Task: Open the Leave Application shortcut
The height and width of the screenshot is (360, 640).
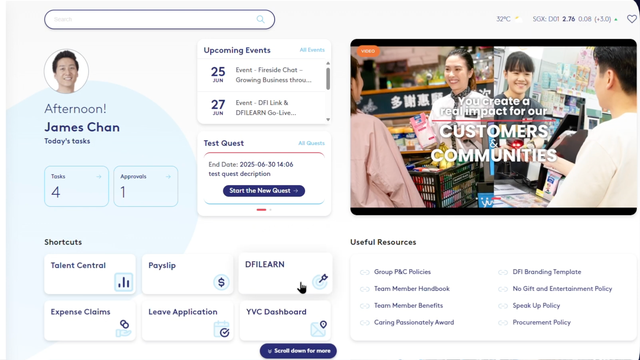Action: [x=187, y=321]
